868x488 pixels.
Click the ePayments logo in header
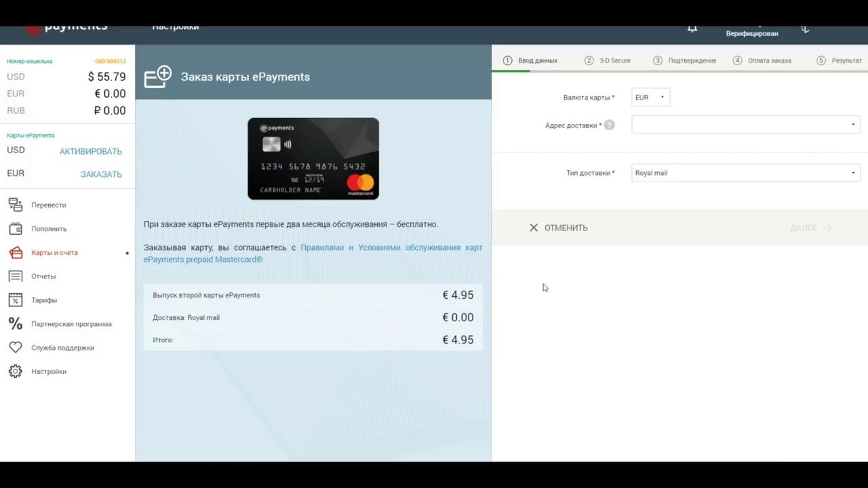click(x=66, y=29)
